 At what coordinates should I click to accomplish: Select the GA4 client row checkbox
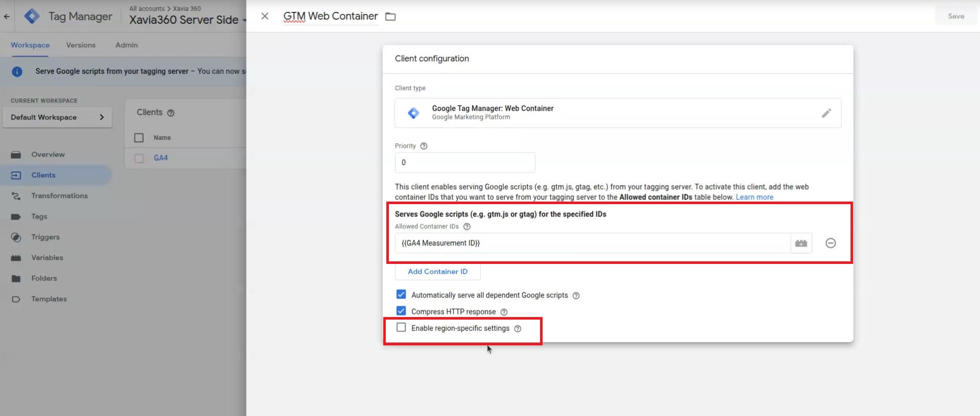click(139, 158)
